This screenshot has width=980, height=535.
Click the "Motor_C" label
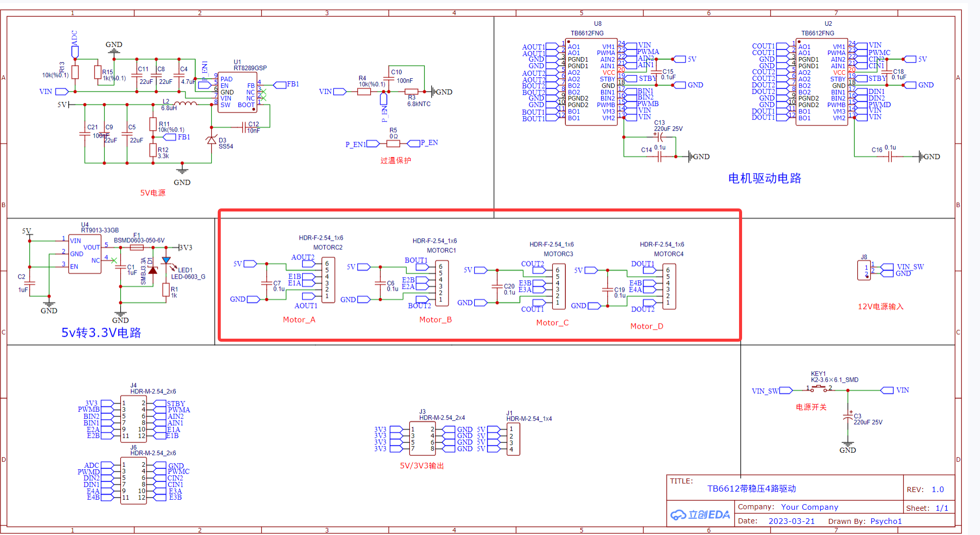[552, 323]
